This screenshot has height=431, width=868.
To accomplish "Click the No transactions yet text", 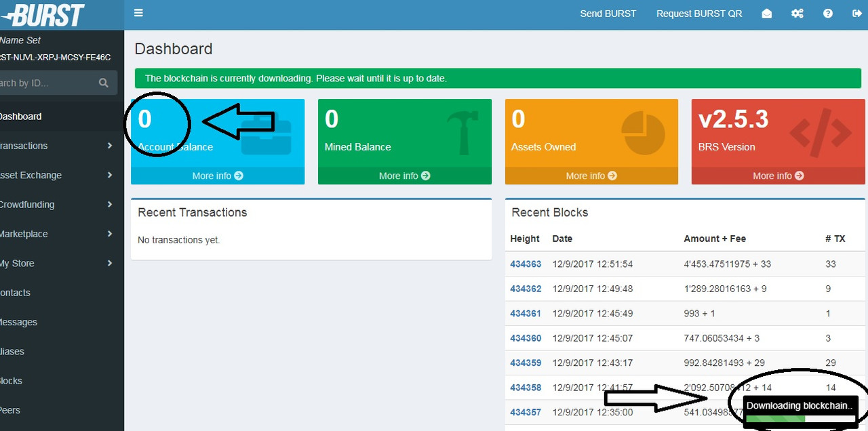I will (x=179, y=240).
